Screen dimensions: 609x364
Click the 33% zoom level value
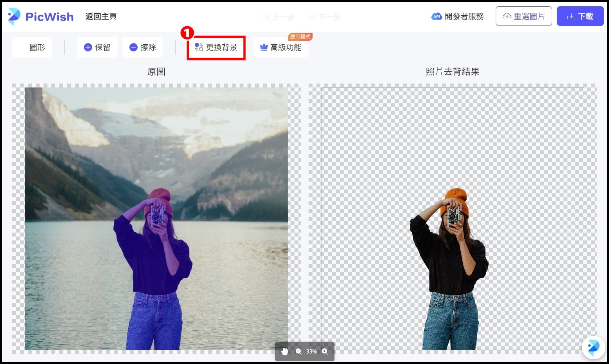pyautogui.click(x=311, y=351)
